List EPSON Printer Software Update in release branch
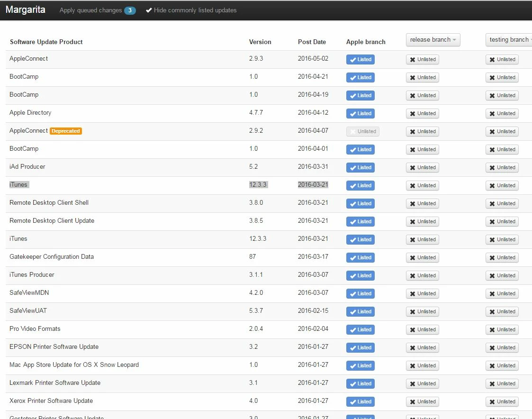Screen dimensions: 532x419 (423, 347)
